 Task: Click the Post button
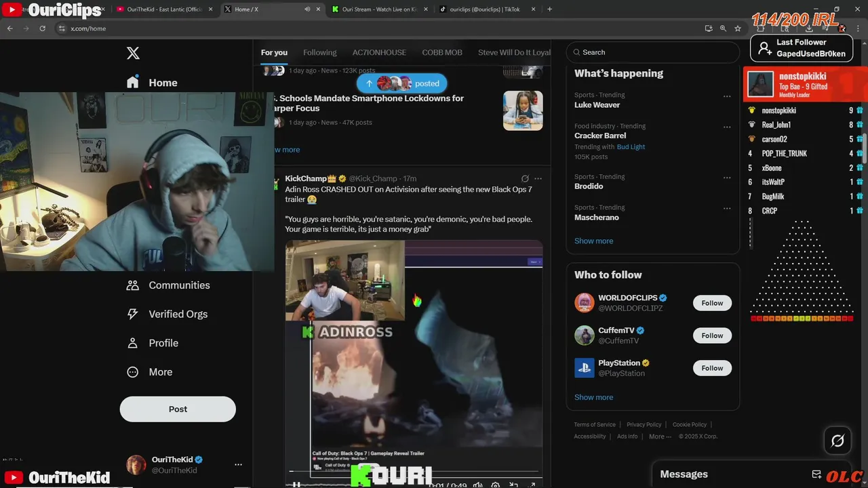click(x=178, y=409)
